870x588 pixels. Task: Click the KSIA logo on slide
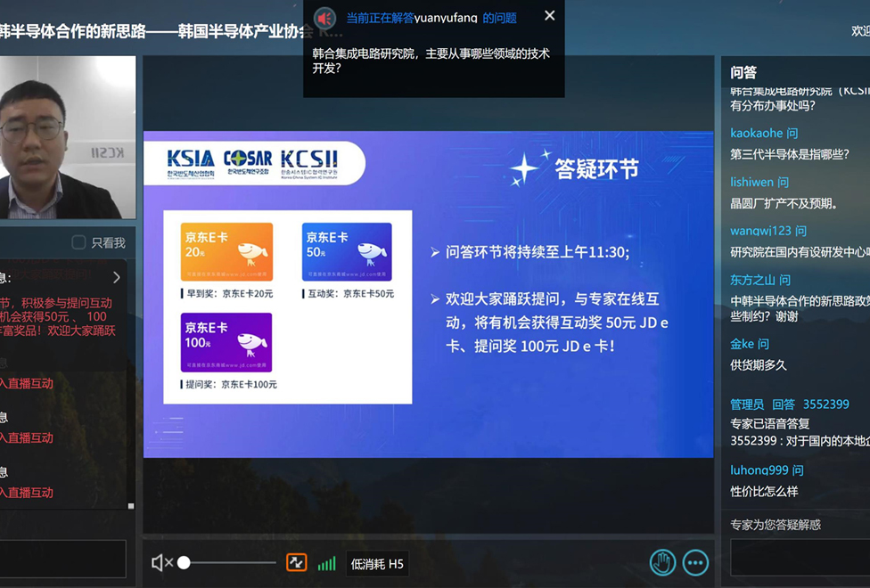[191, 163]
